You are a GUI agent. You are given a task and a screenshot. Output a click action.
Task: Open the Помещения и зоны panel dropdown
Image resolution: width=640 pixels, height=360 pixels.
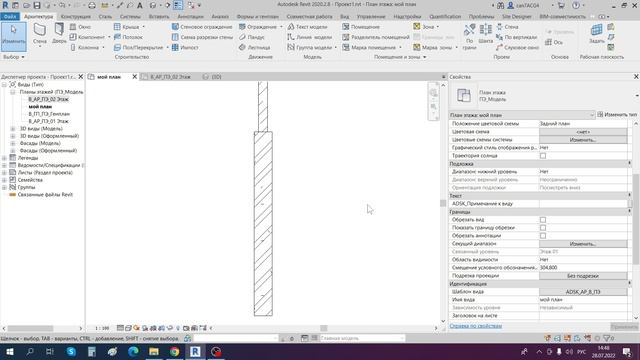pyautogui.click(x=400, y=57)
